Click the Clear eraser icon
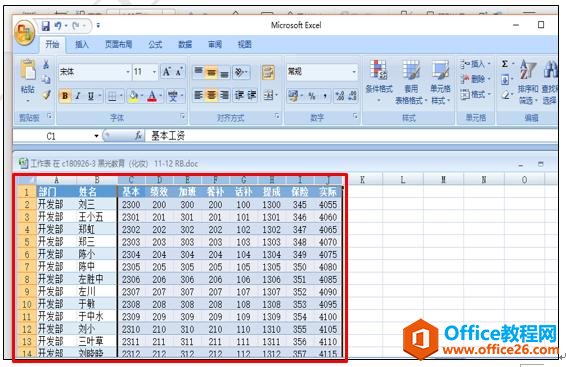Screen dimensions: 566x367 tap(506, 95)
